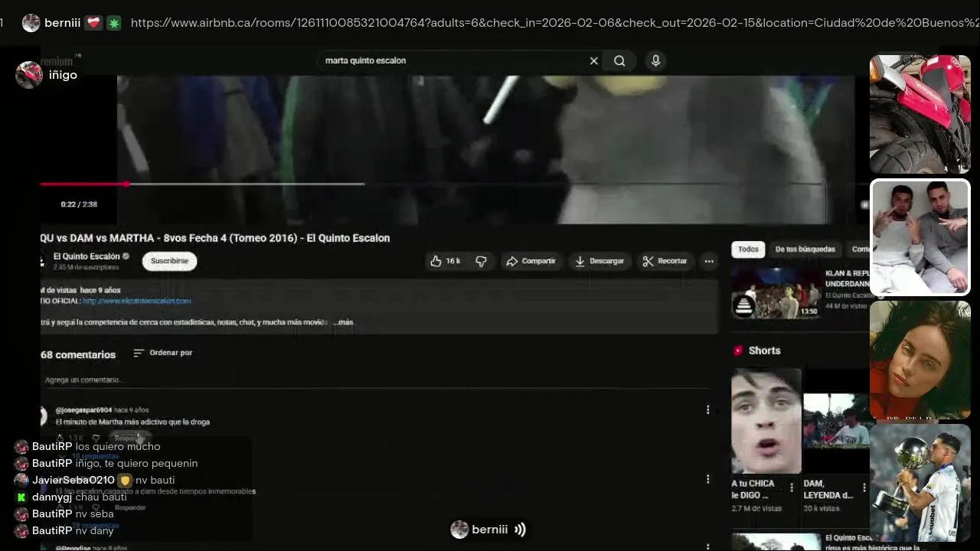Image resolution: width=980 pixels, height=551 pixels.
Task: Click the green asterisk badge beside berniii
Action: tap(113, 23)
